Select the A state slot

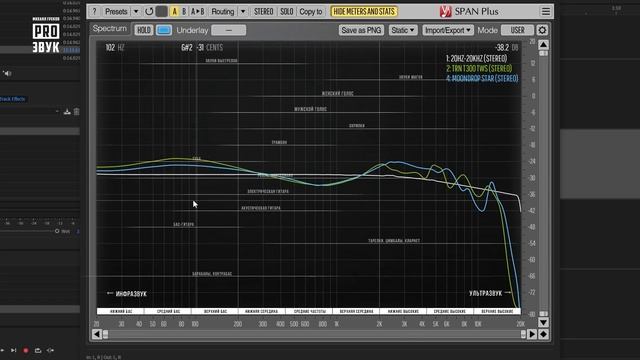tap(174, 11)
